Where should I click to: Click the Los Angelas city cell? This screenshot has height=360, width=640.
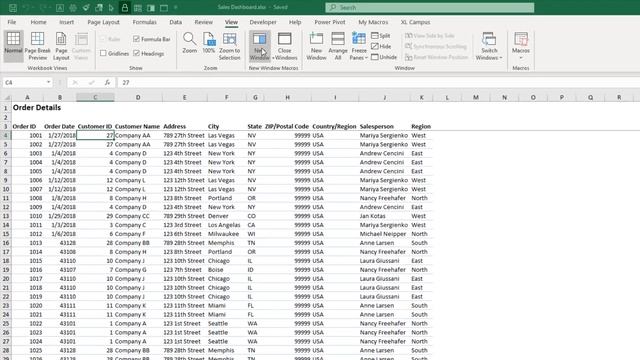click(227, 225)
